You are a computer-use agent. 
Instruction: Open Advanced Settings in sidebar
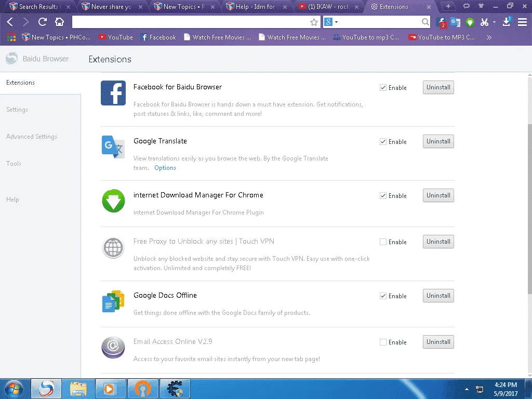click(32, 137)
